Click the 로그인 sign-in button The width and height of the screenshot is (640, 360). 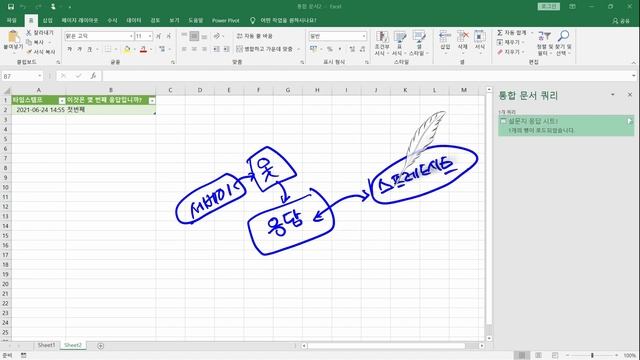pyautogui.click(x=549, y=7)
